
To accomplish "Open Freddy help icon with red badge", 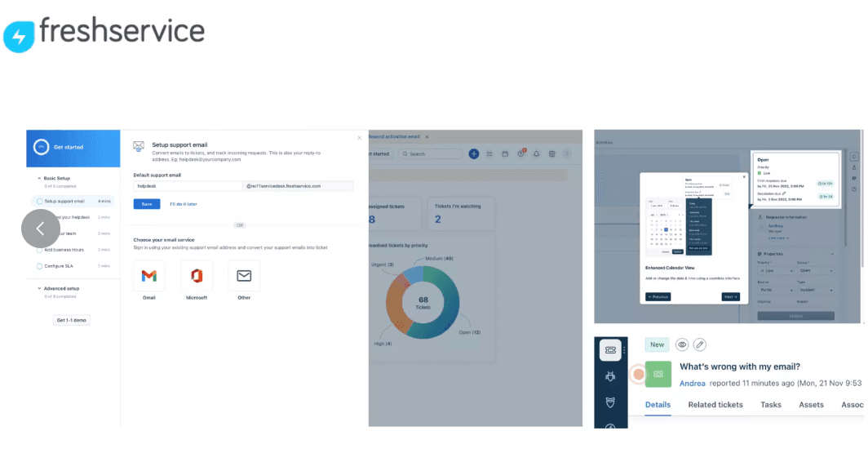I will pos(520,153).
